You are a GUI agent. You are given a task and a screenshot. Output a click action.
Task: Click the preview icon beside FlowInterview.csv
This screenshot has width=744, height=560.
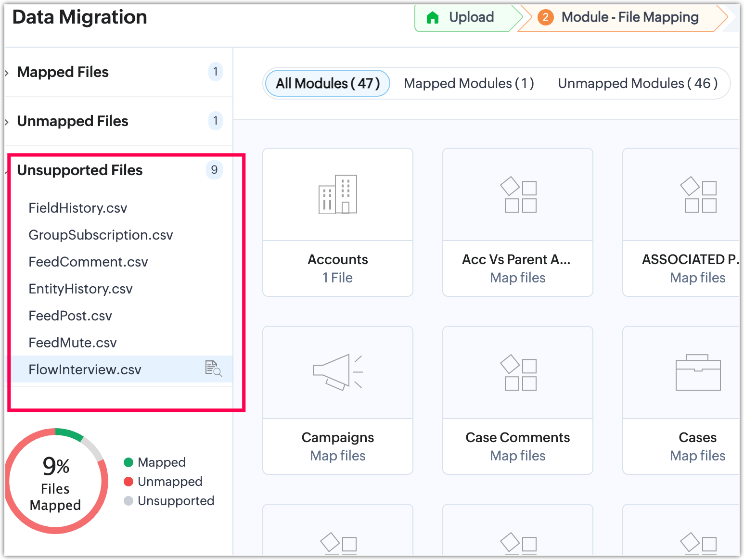[x=213, y=369]
